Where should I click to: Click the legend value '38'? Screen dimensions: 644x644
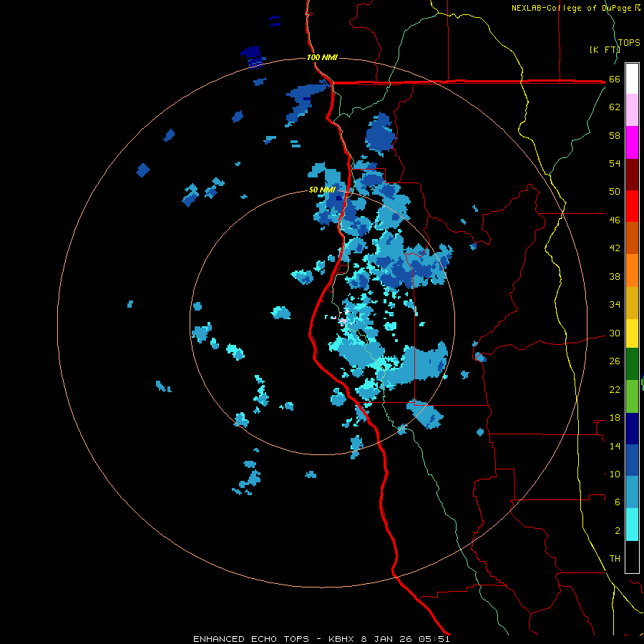click(615, 277)
